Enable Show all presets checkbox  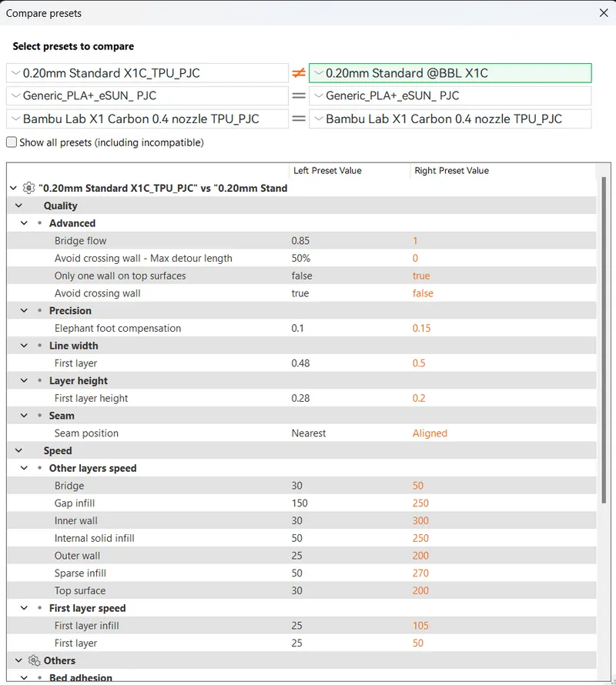[12, 142]
